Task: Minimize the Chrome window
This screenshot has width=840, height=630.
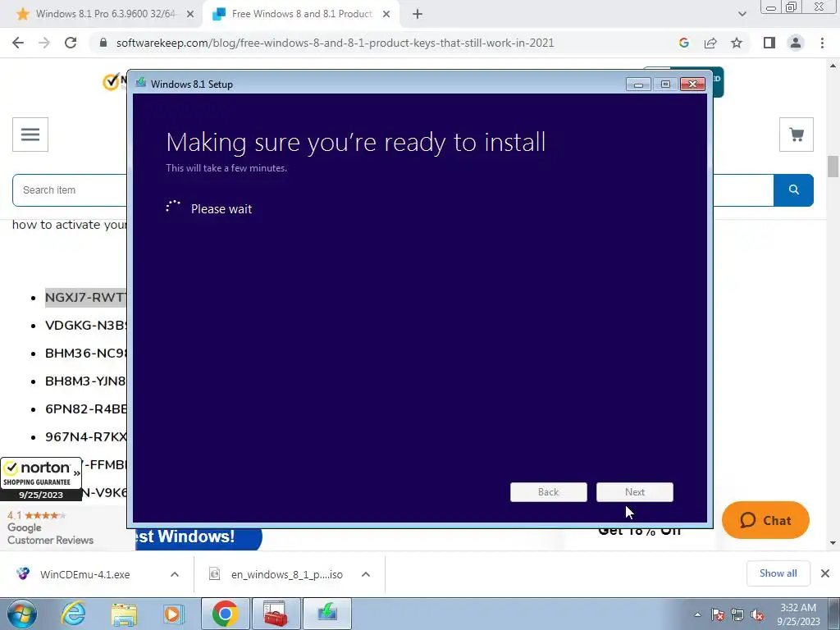Action: [x=771, y=7]
